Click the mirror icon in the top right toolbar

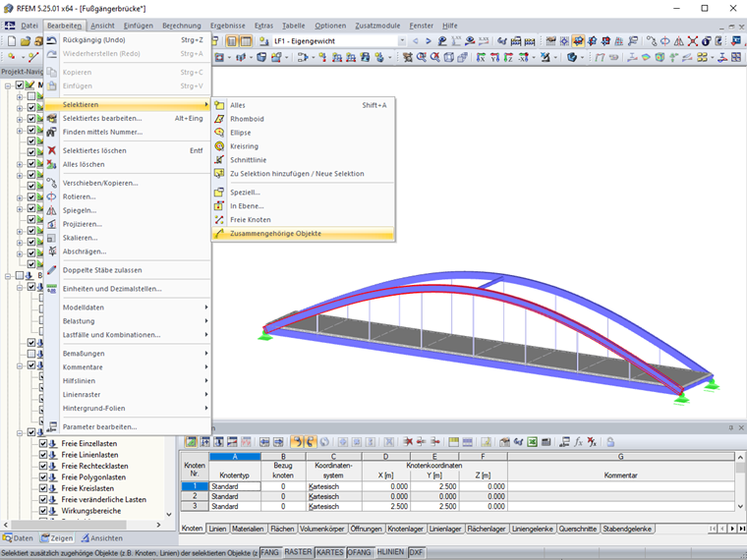[678, 41]
